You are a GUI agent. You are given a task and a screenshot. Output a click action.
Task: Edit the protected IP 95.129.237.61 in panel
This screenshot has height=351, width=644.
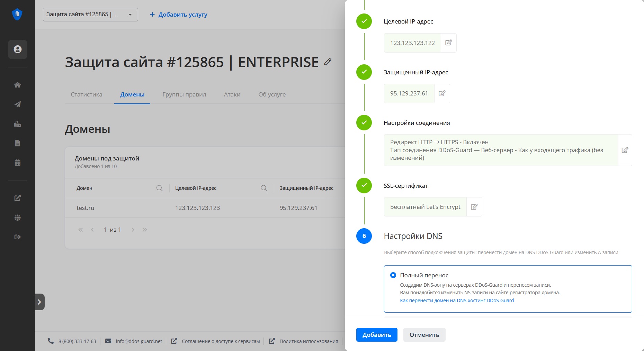442,93
